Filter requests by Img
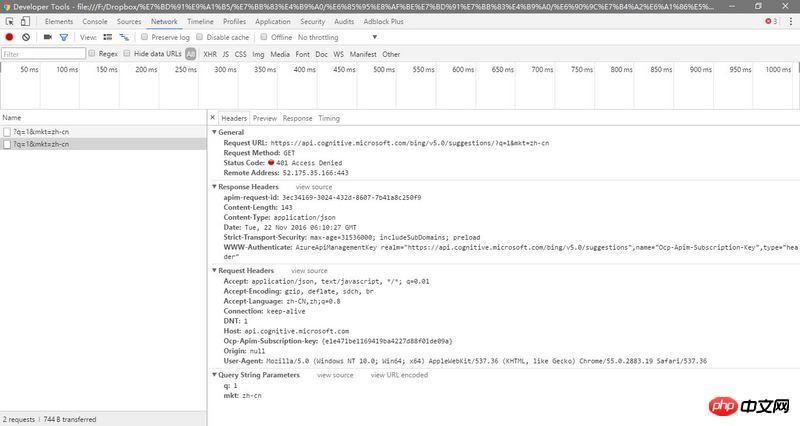Viewport: 800px width, 426px height. coord(258,54)
